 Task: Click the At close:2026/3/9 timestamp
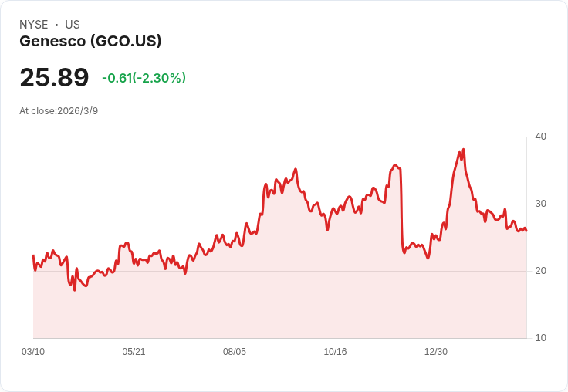(59, 111)
